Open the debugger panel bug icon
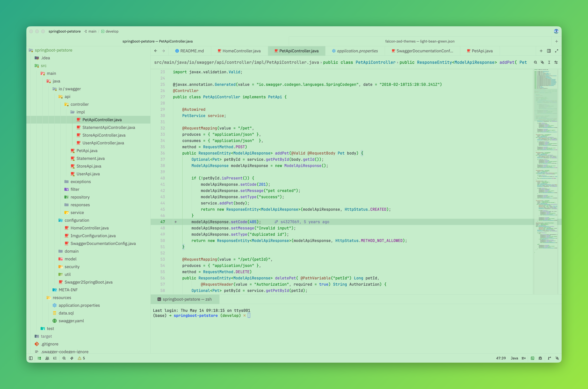The width and height of the screenshot is (588, 389). tap(540, 358)
